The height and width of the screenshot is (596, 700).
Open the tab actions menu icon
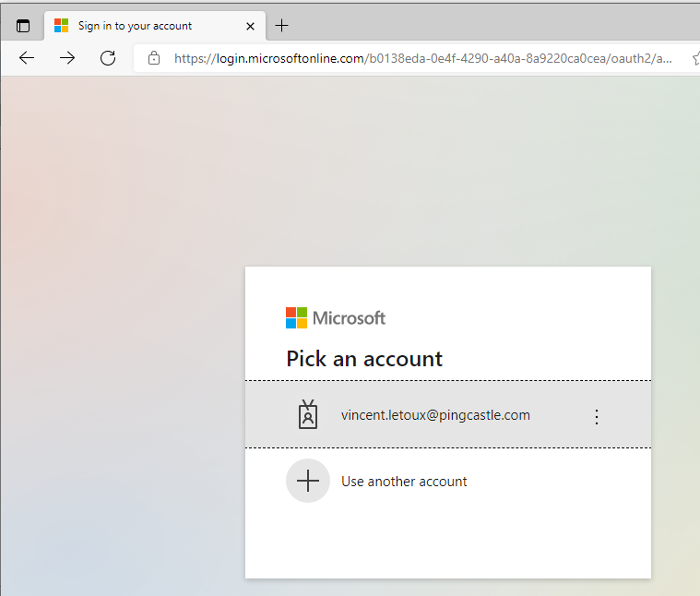(x=23, y=26)
